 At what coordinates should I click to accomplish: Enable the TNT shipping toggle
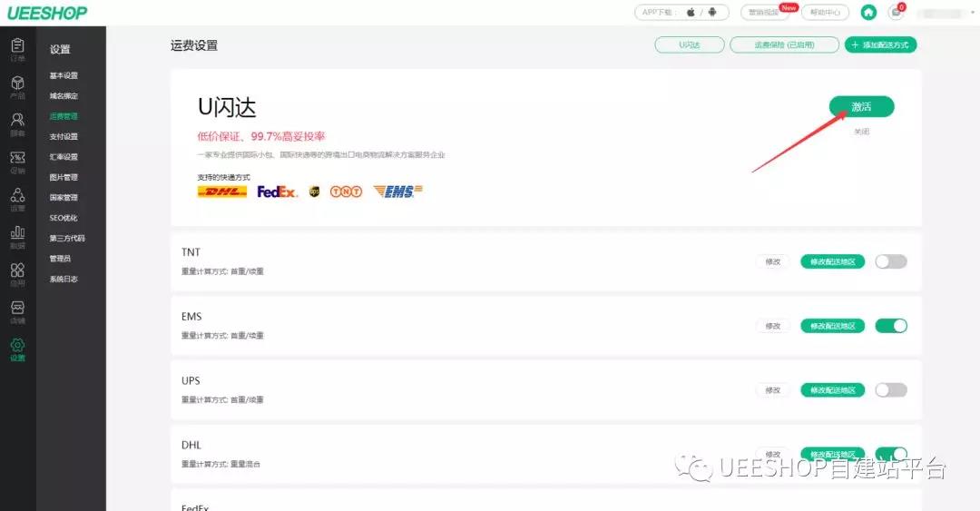point(891,261)
